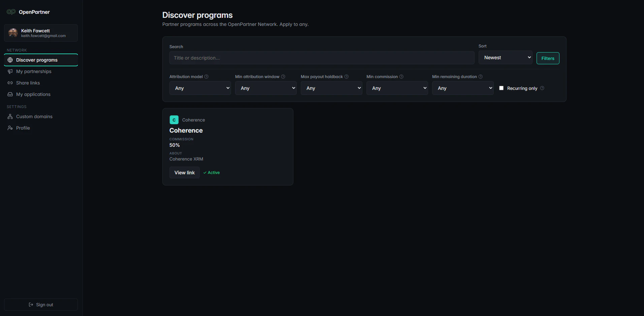Go to Discover programs in the sidebar
Image resolution: width=644 pixels, height=316 pixels.
(41, 60)
